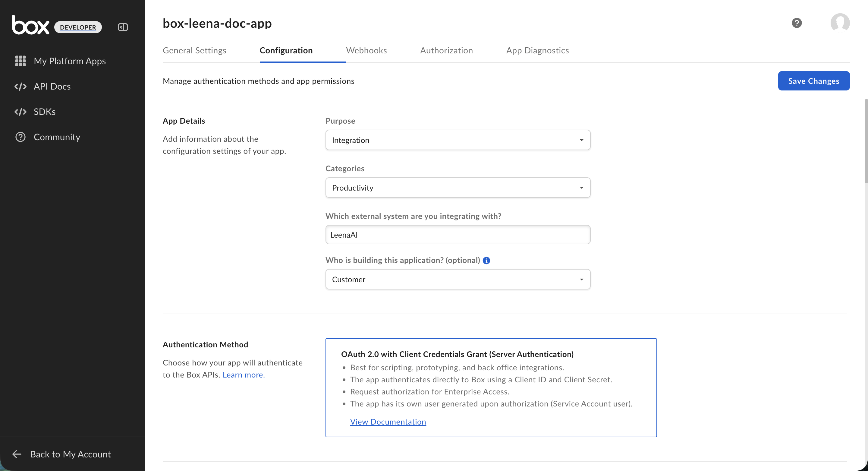The width and height of the screenshot is (868, 471).
Task: Click the Learn more link
Action: pos(243,375)
